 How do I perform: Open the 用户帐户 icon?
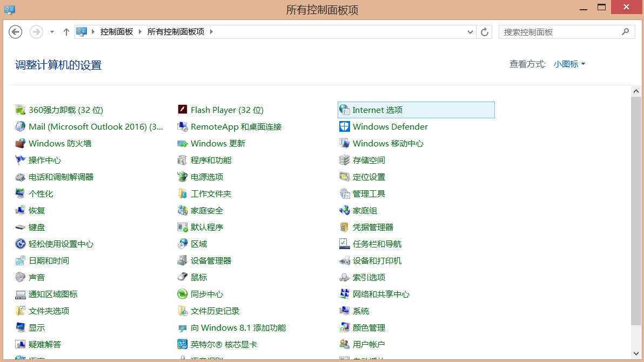click(344, 344)
